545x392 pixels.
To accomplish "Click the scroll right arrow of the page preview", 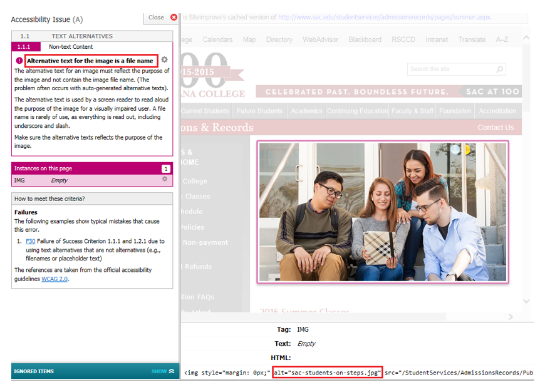I will click(x=511, y=317).
